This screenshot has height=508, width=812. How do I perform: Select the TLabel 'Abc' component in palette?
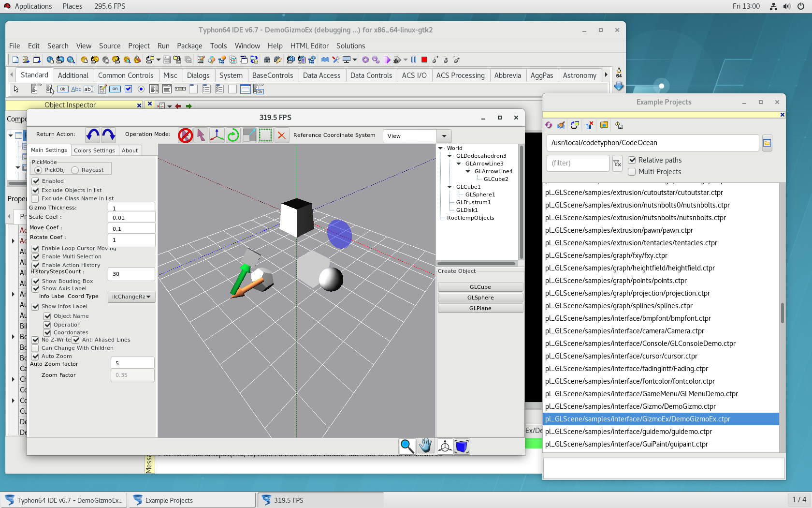pyautogui.click(x=76, y=89)
